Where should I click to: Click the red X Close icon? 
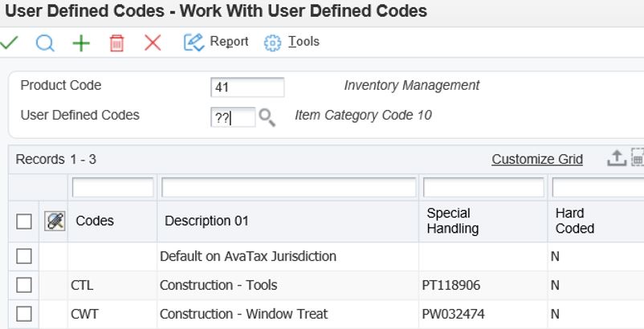[153, 43]
